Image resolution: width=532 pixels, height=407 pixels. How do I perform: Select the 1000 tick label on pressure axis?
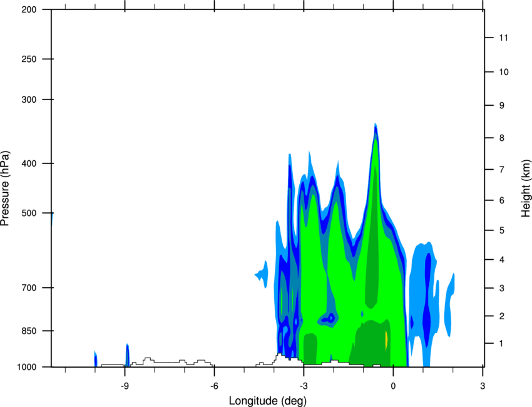[26, 367]
